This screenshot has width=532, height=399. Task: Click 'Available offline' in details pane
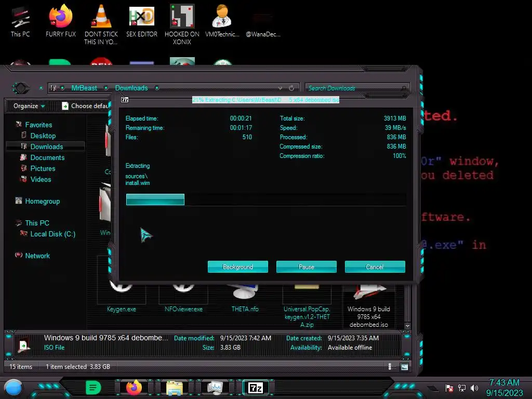point(350,348)
